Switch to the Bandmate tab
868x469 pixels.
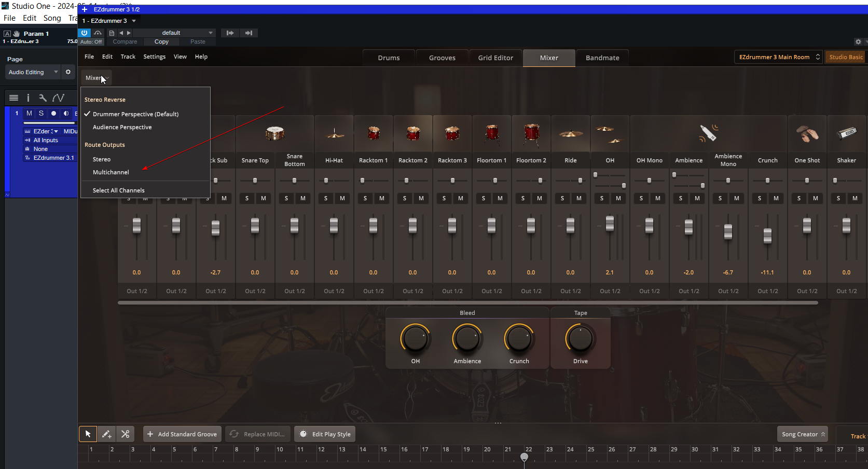pos(602,58)
